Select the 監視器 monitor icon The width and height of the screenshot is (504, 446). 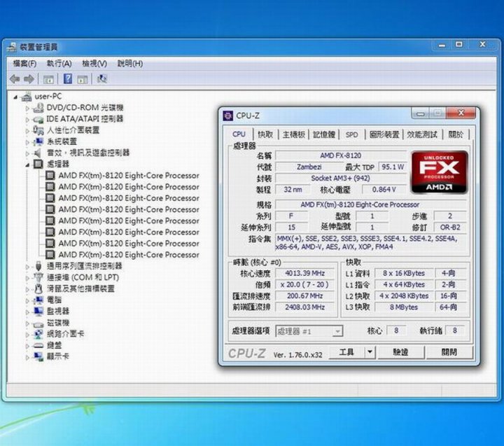(38, 312)
